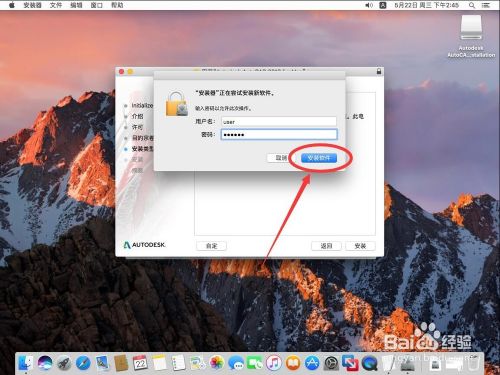Open Finder from the Dock
The width and height of the screenshot is (500, 375).
click(26, 363)
